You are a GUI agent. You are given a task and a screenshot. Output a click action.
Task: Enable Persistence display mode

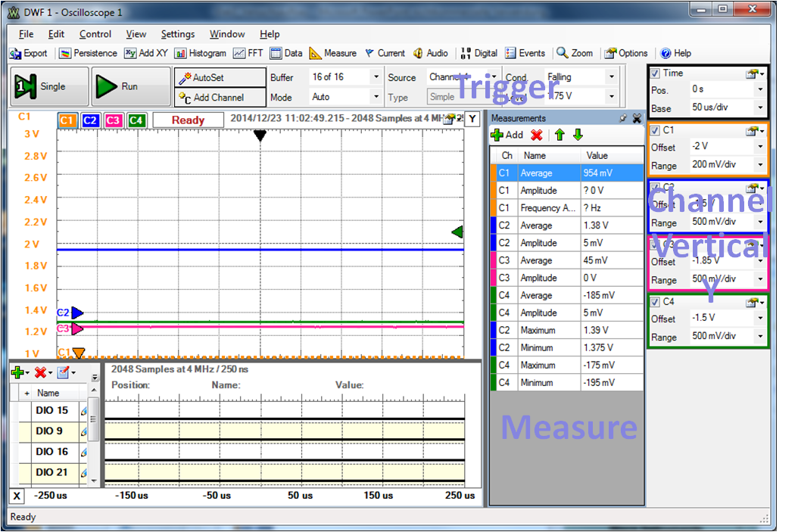click(88, 53)
